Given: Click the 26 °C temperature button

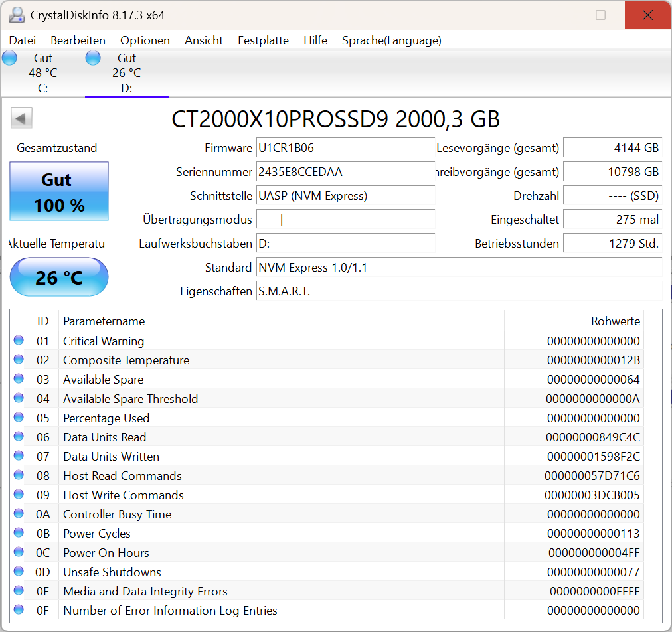Looking at the screenshot, I should click(59, 277).
